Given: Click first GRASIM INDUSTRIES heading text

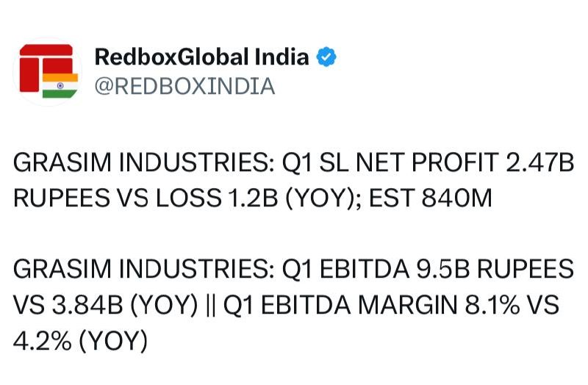Looking at the screenshot, I should (144, 162).
